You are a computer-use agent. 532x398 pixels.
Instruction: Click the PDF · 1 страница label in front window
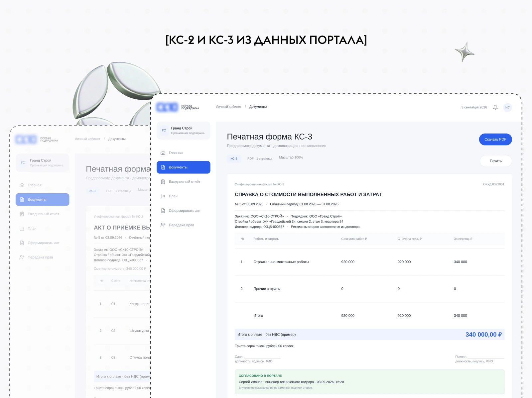pyautogui.click(x=260, y=158)
